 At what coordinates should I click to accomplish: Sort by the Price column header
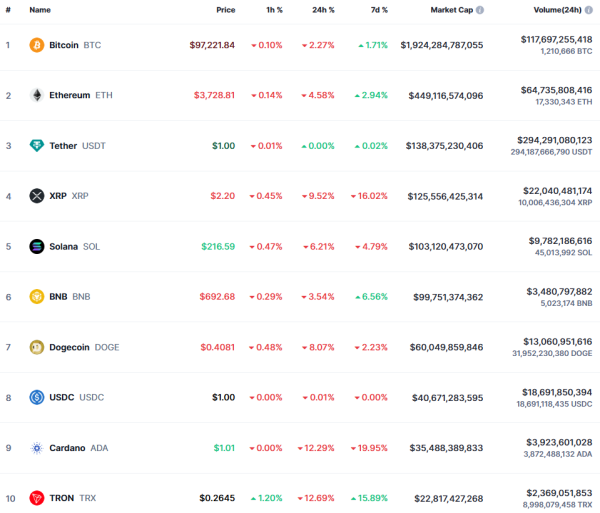[226, 10]
